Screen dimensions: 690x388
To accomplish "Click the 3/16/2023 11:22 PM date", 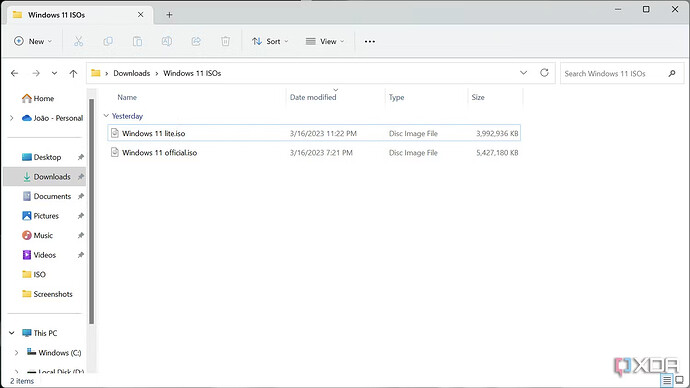I will pyautogui.click(x=323, y=133).
